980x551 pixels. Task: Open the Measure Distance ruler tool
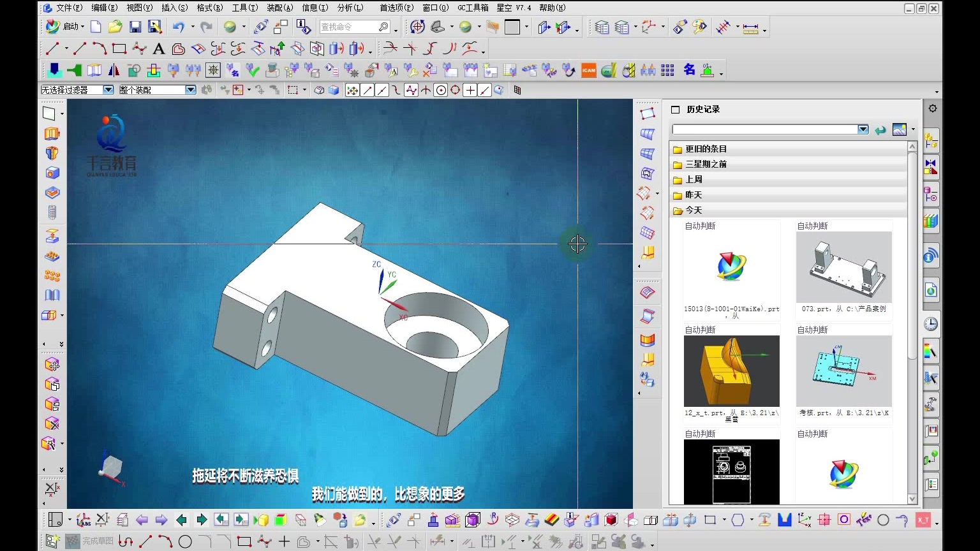(750, 27)
